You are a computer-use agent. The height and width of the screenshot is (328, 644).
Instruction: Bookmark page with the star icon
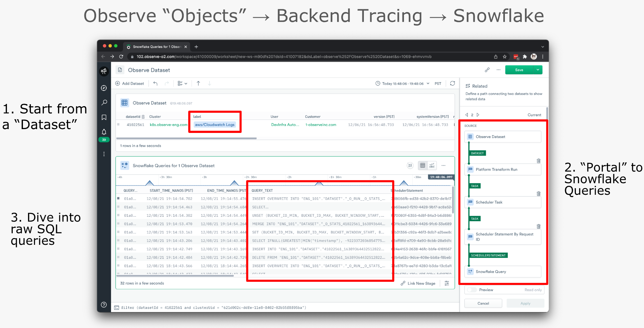(505, 57)
